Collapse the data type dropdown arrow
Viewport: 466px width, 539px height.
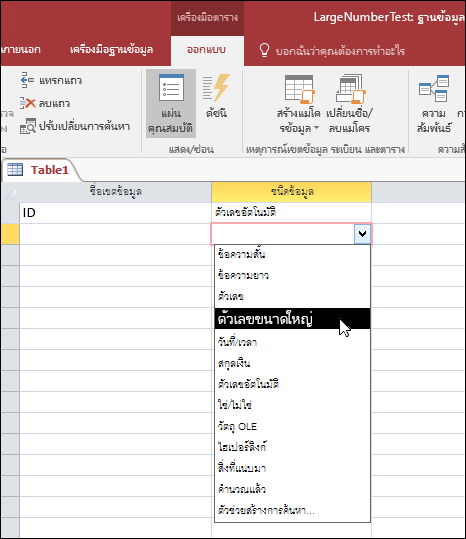tap(362, 234)
